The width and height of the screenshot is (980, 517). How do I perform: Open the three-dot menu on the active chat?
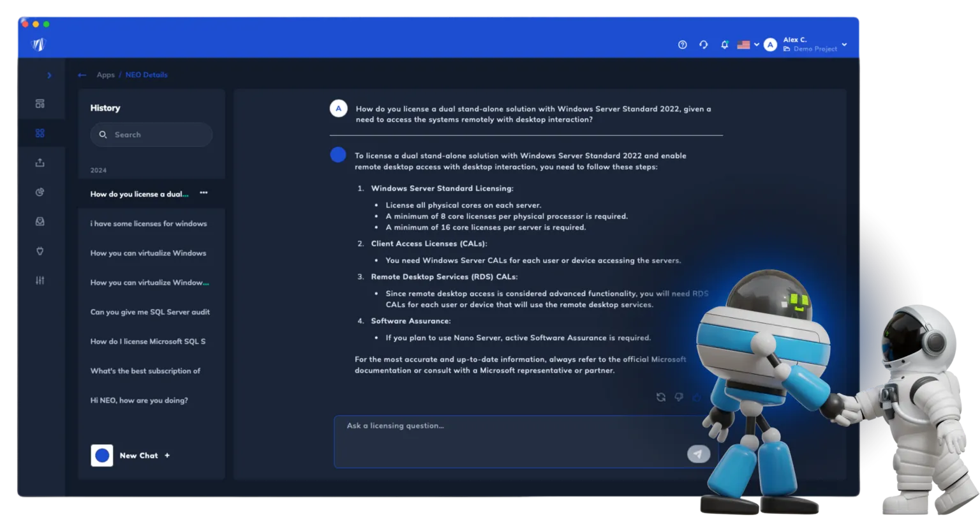pos(203,193)
